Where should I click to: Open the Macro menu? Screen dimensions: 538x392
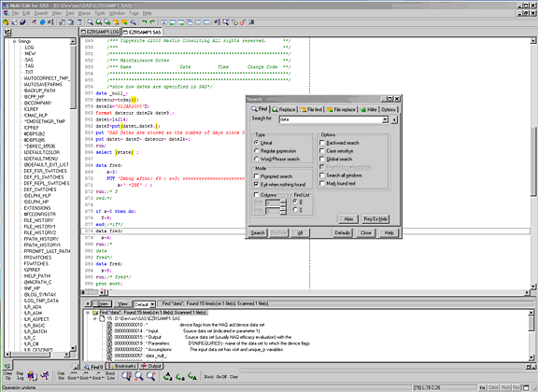(84, 13)
